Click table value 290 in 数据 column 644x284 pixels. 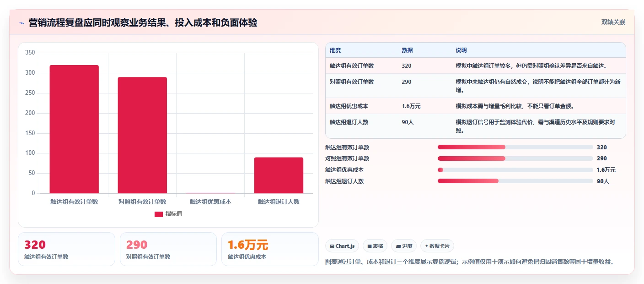pyautogui.click(x=406, y=82)
